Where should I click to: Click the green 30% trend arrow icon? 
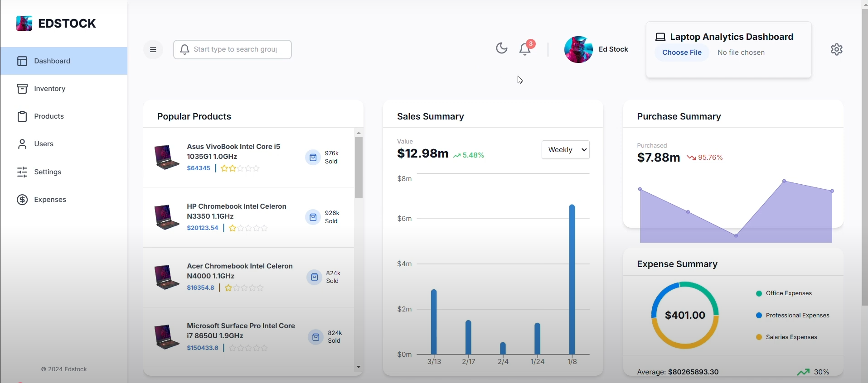pos(804,372)
